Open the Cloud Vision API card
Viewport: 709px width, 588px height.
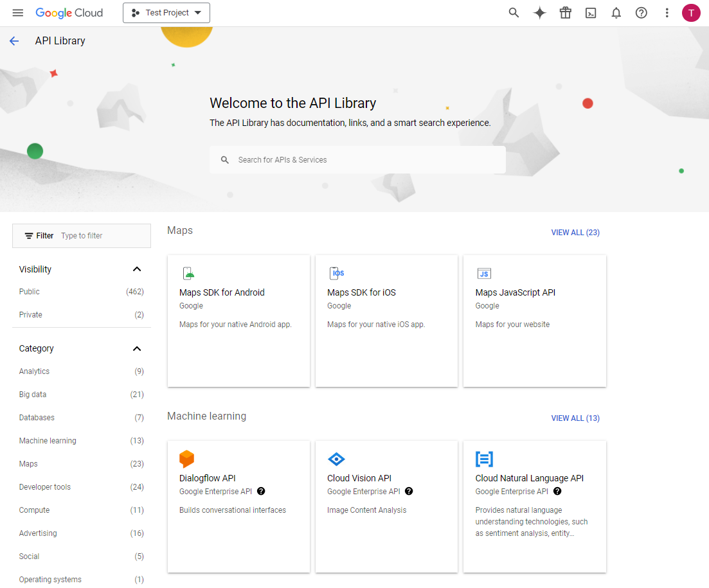(x=386, y=506)
